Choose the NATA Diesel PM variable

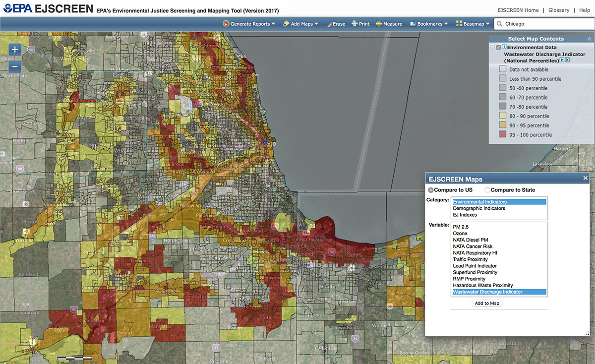[x=500, y=240]
